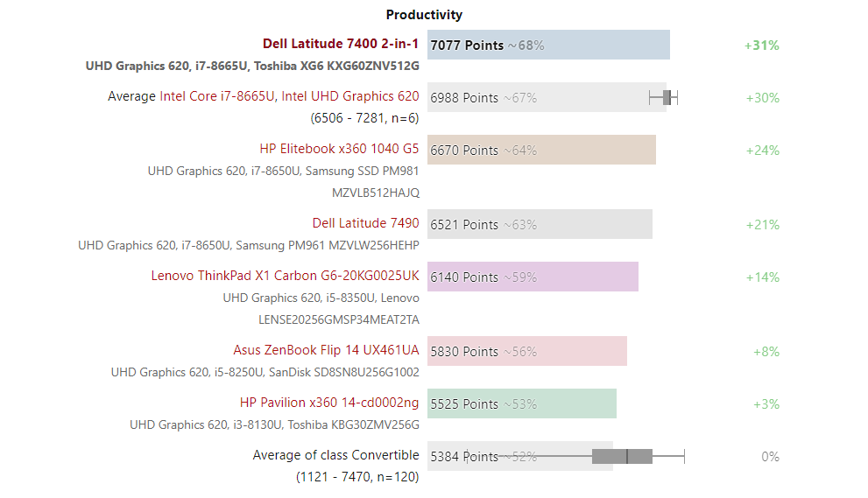The height and width of the screenshot is (498, 868).
Task: Open the HP Elitebook x360 1040 G5 link
Action: coord(339,149)
